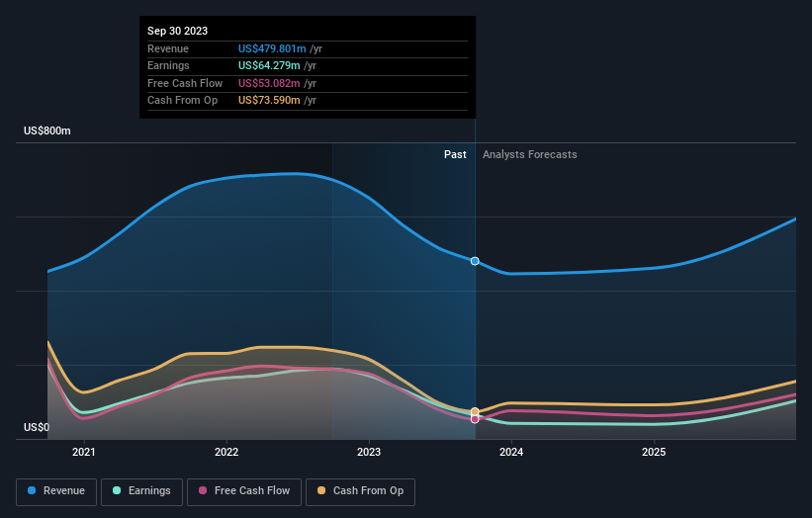Select the 2021 axis label
This screenshot has width=812, height=518.
coord(84,452)
